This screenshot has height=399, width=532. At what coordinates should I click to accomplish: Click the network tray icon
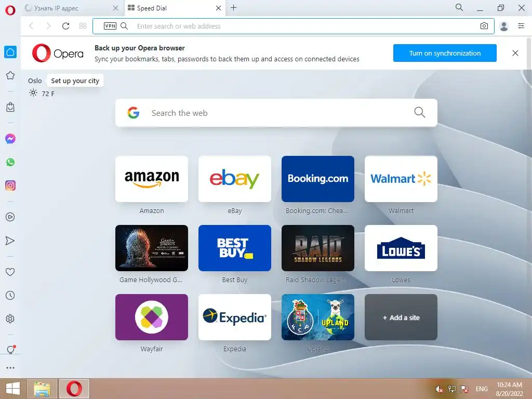click(452, 389)
